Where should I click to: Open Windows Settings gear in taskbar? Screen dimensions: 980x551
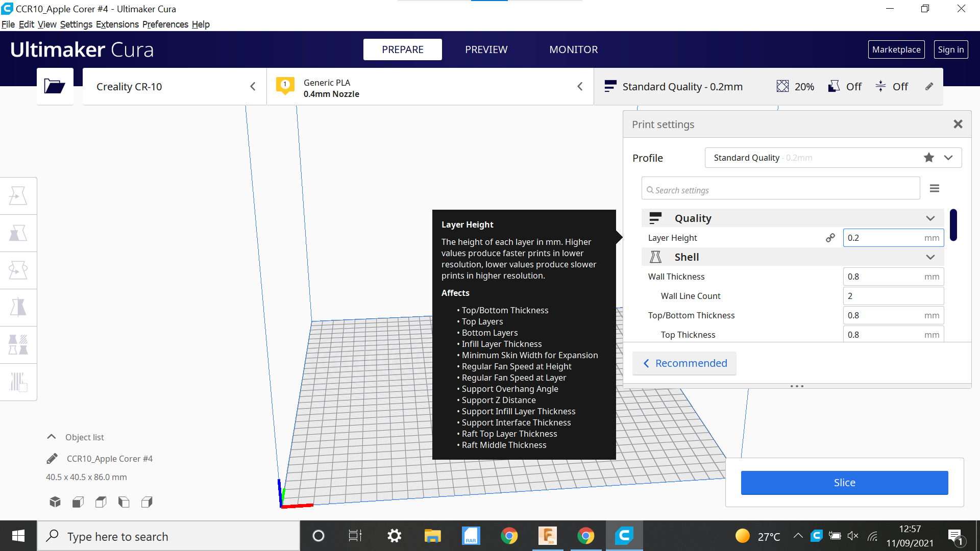[394, 536]
